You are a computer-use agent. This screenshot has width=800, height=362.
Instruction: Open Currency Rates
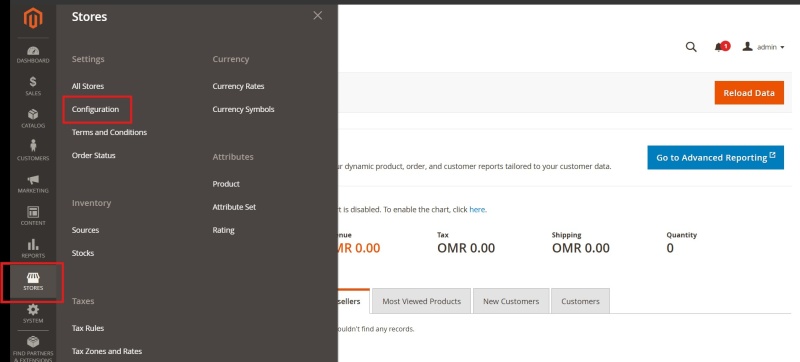tap(238, 86)
